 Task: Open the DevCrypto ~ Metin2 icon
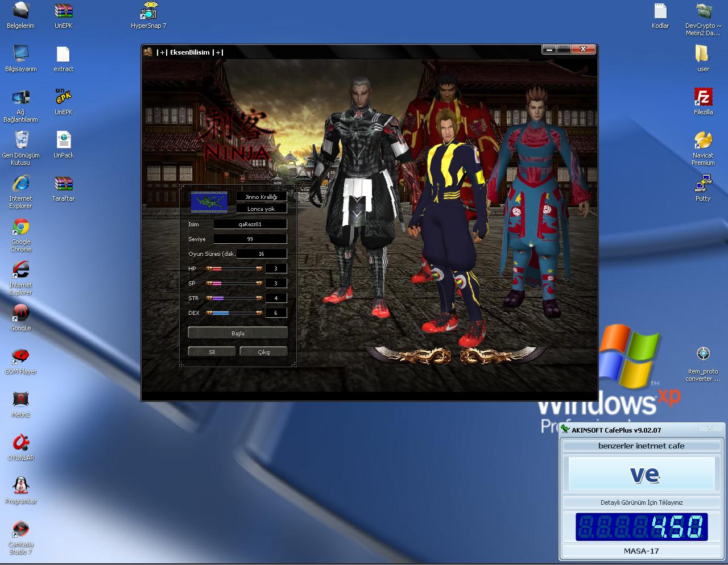click(x=703, y=19)
